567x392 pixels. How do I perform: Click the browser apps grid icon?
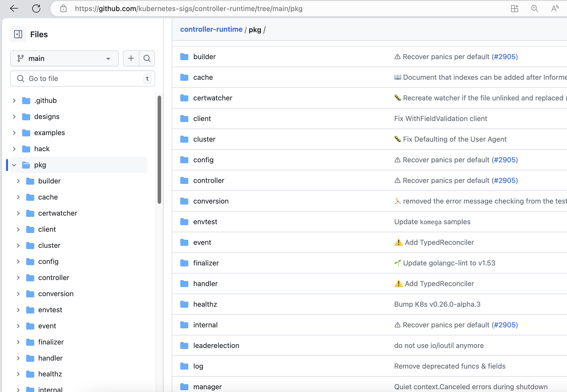click(x=514, y=9)
